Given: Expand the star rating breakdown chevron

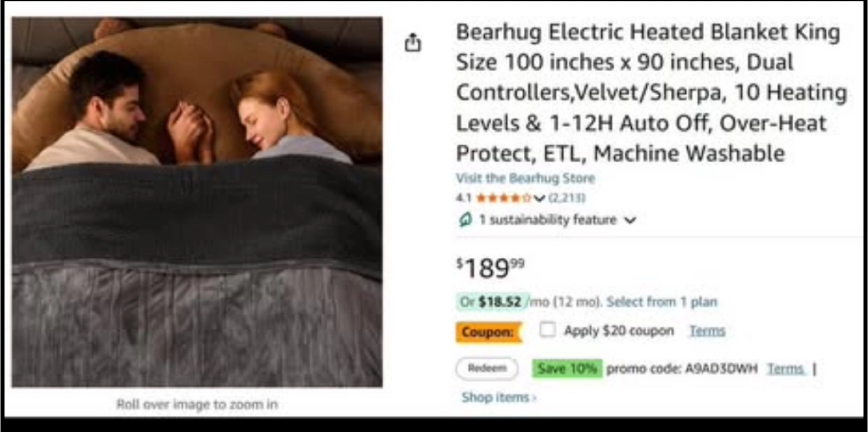Looking at the screenshot, I should tap(539, 198).
